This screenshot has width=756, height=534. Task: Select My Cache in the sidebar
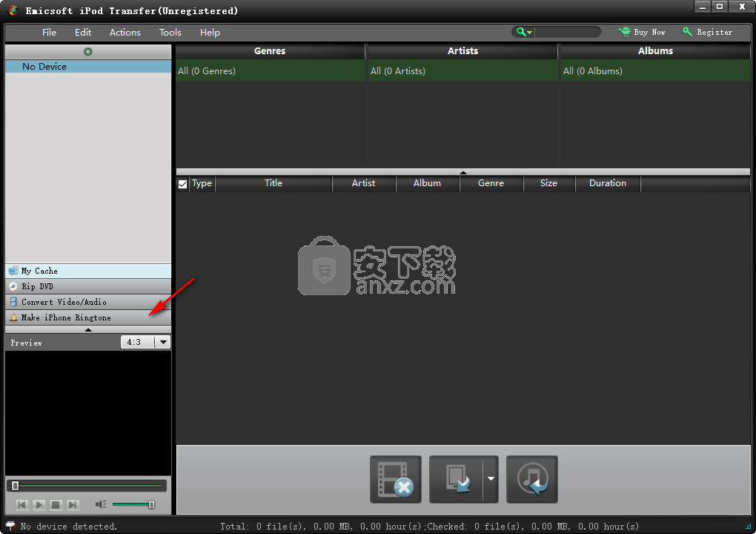click(x=88, y=271)
